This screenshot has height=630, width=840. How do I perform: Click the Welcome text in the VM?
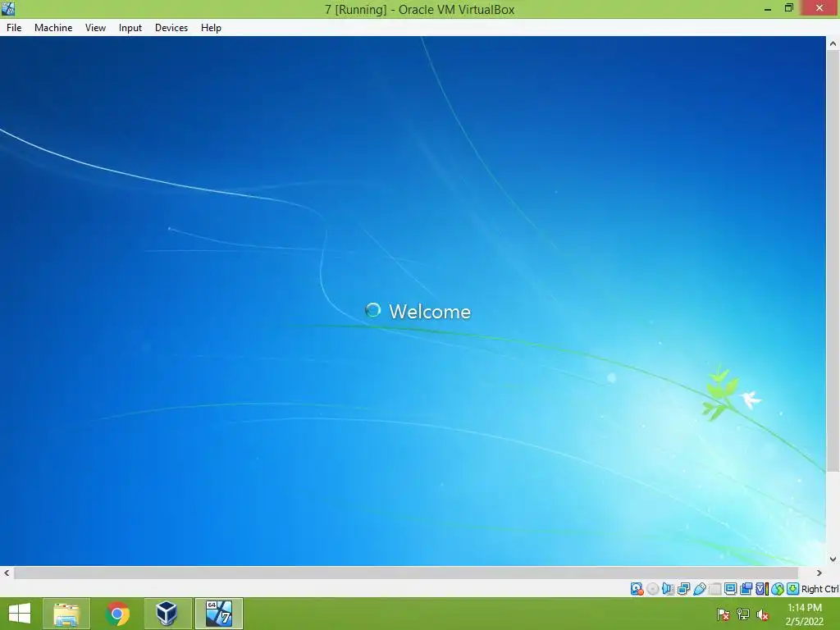[430, 312]
